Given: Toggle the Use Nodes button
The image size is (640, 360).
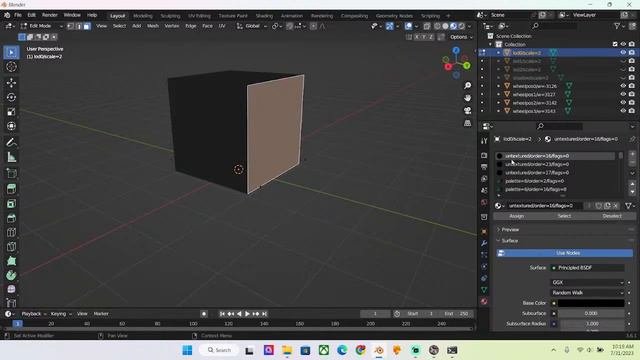Looking at the screenshot, I should point(565,253).
